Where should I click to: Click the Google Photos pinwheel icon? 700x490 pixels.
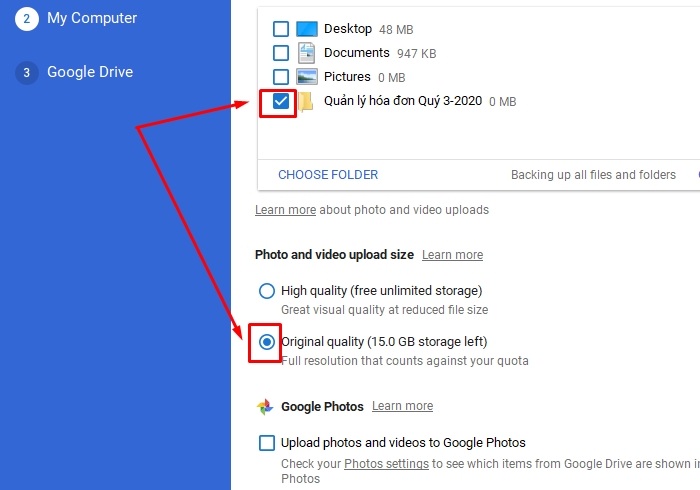265,407
